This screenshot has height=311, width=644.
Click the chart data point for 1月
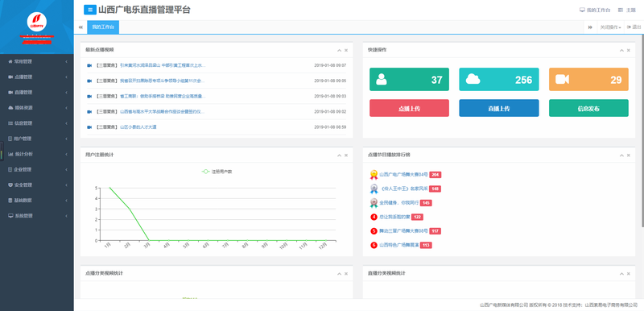[109, 189]
